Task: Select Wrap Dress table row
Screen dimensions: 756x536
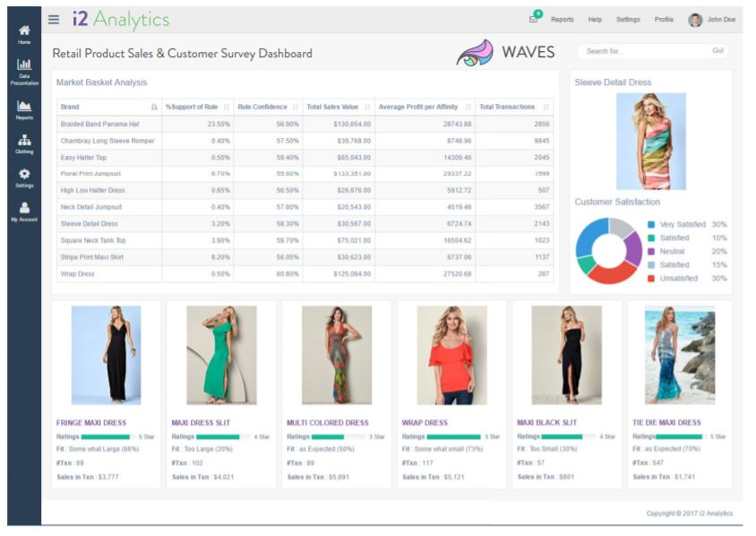Action: coord(305,274)
